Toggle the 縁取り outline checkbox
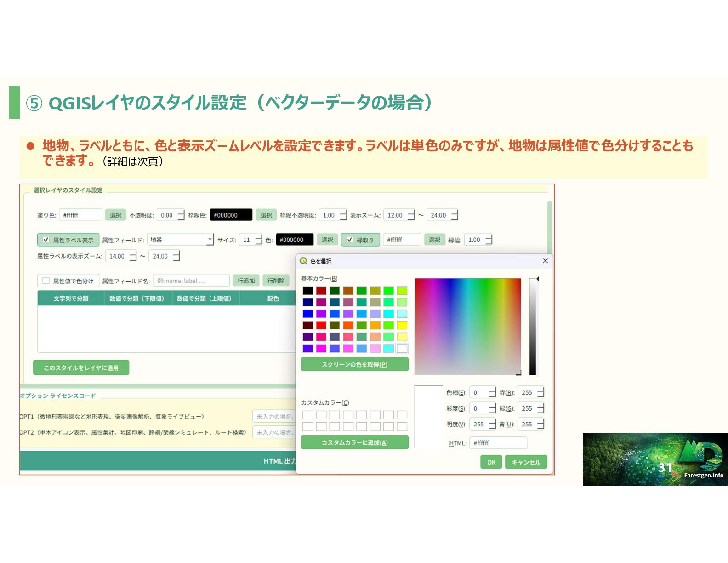This screenshot has width=728, height=563. (349, 240)
